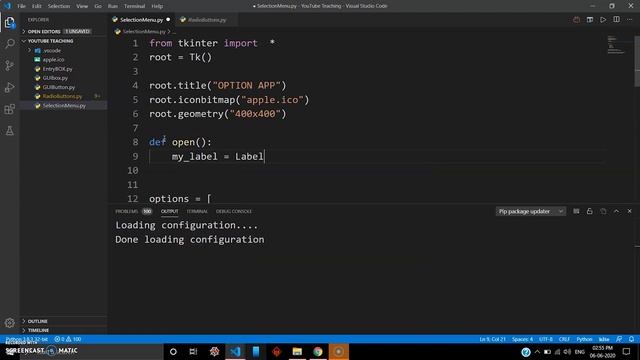Select language mode Python in status bar

point(584,339)
